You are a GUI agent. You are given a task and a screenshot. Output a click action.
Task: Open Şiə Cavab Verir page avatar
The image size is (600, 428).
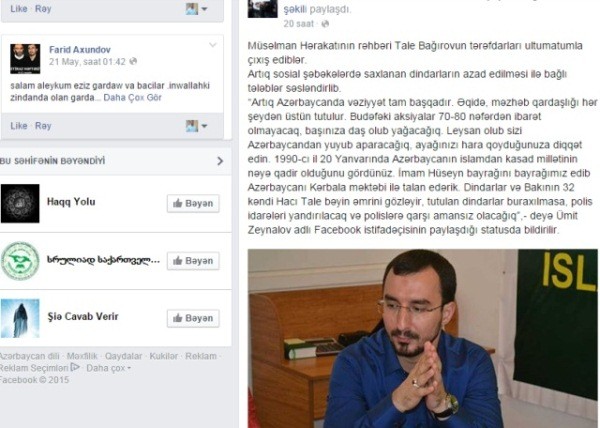point(20,318)
